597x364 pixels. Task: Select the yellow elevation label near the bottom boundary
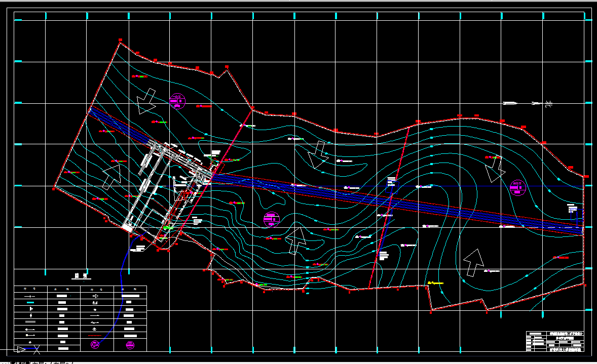[x=435, y=283]
